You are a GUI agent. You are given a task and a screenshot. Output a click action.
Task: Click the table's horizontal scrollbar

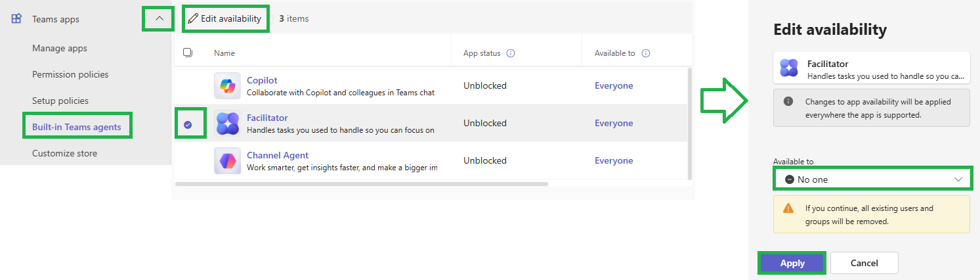click(x=362, y=184)
